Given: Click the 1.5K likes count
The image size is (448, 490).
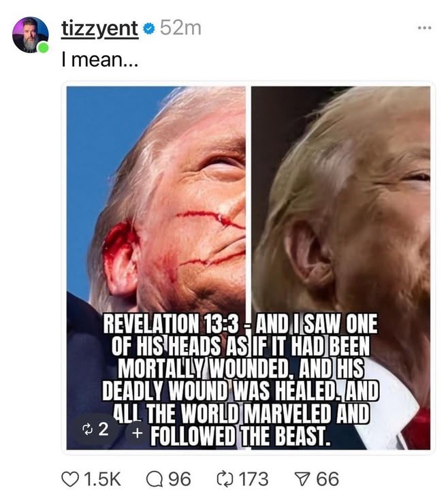Looking at the screenshot, I should click(x=102, y=479).
